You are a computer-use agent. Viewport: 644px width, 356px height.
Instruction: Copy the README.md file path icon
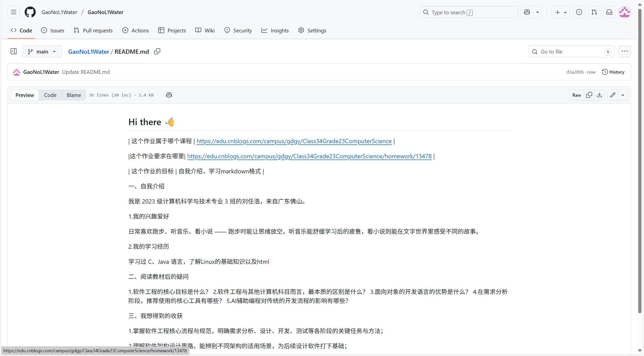click(x=157, y=51)
